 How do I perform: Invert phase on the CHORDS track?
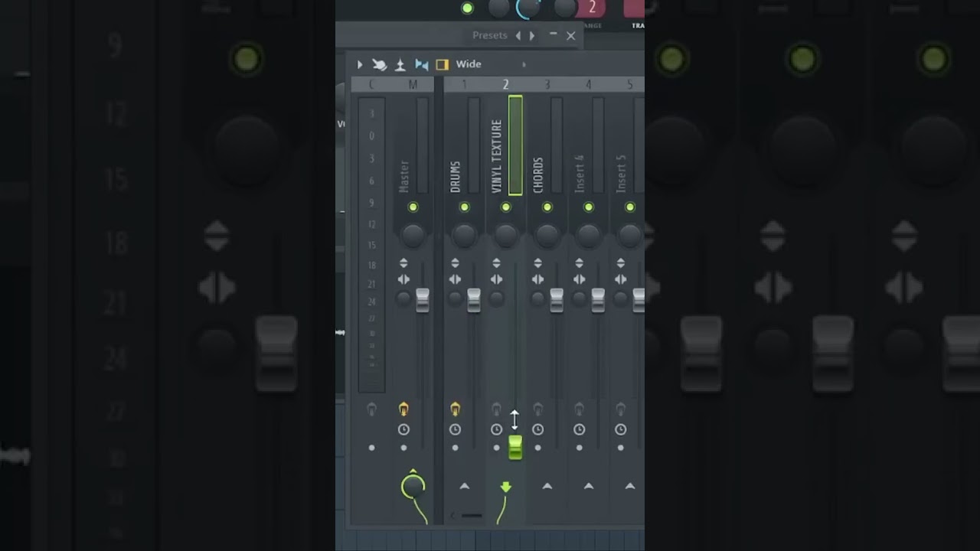[537, 263]
